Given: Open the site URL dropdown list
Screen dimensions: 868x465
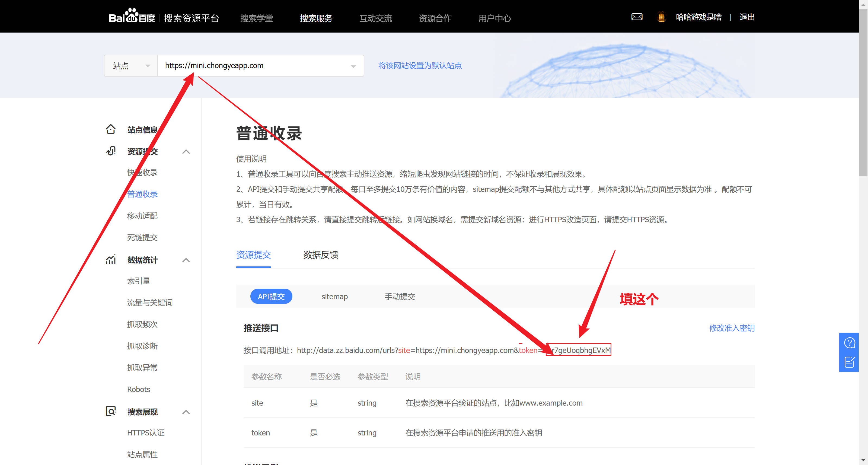Looking at the screenshot, I should pyautogui.click(x=260, y=66).
